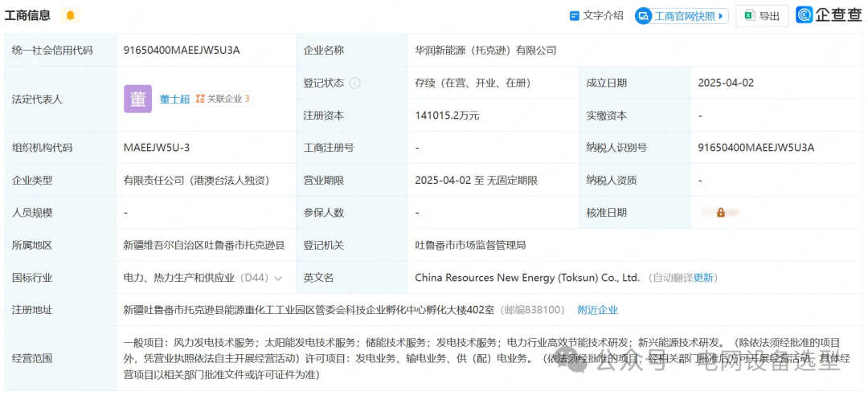Click the purple 董 avatar icon

tap(137, 99)
